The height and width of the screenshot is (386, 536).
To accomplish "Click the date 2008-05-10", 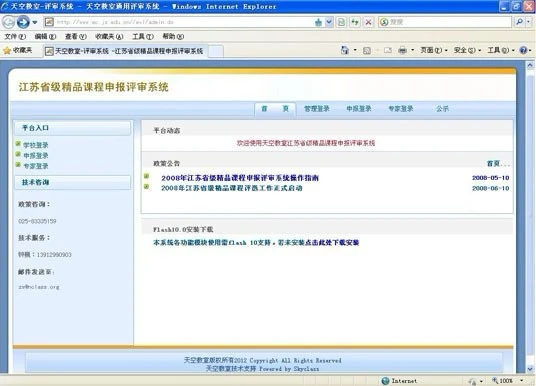I will coord(491,178).
